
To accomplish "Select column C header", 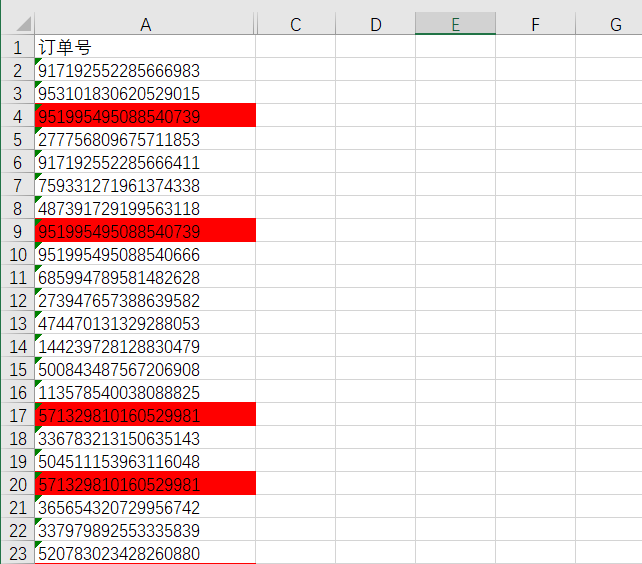I will point(296,25).
